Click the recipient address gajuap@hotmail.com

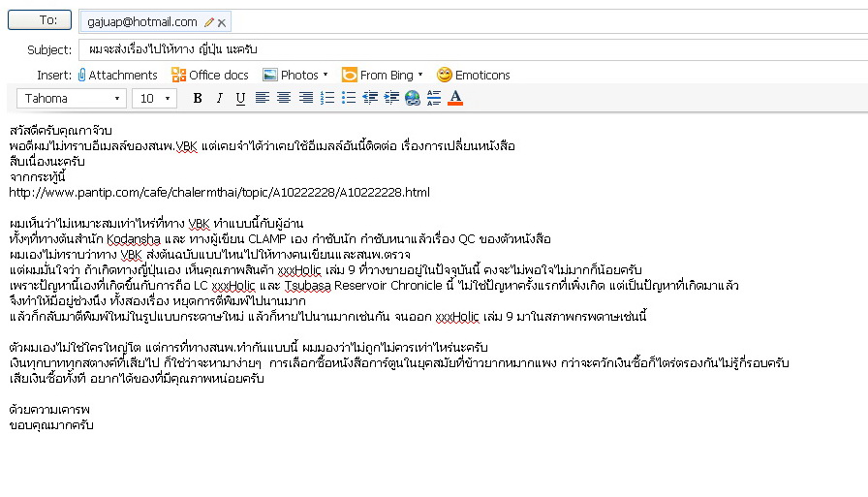(142, 22)
